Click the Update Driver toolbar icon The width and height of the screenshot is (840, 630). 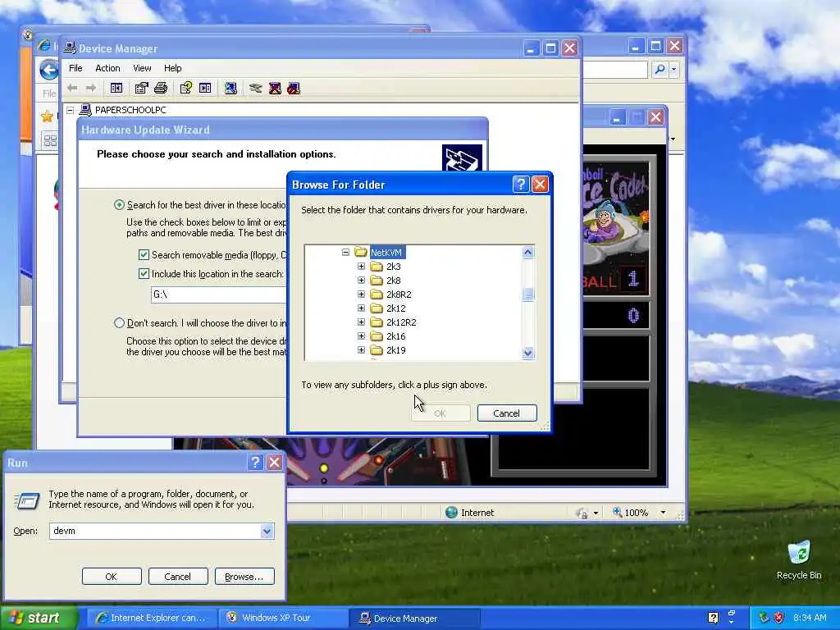(x=256, y=89)
